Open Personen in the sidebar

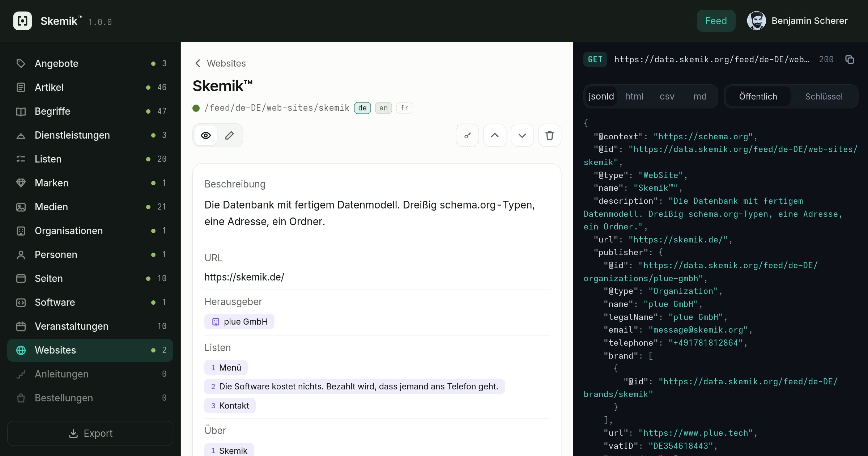tap(90, 254)
